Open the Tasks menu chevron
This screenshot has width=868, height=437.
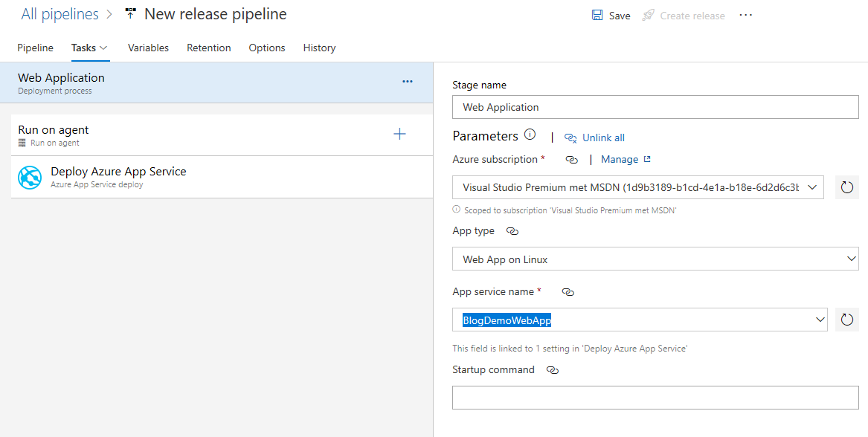(x=103, y=47)
